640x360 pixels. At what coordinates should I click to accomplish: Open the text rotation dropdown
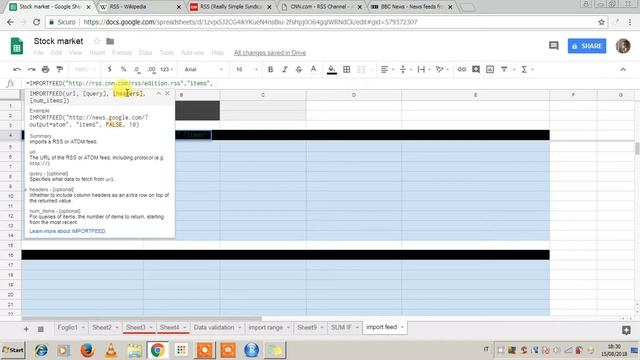[x=442, y=69]
